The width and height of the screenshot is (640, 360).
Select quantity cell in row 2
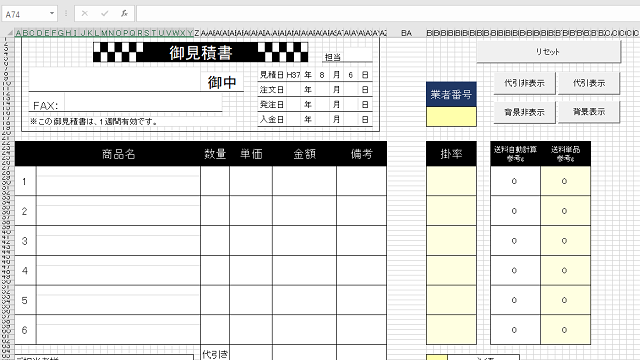(215, 211)
